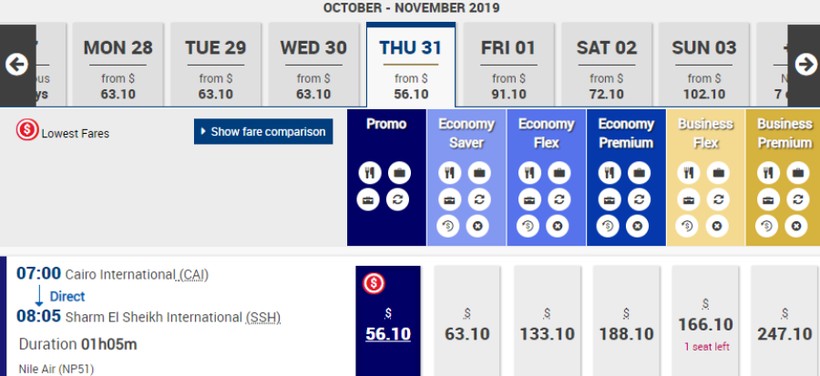The width and height of the screenshot is (820, 376).
Task: Expand Show fare comparison
Action: click(x=263, y=132)
